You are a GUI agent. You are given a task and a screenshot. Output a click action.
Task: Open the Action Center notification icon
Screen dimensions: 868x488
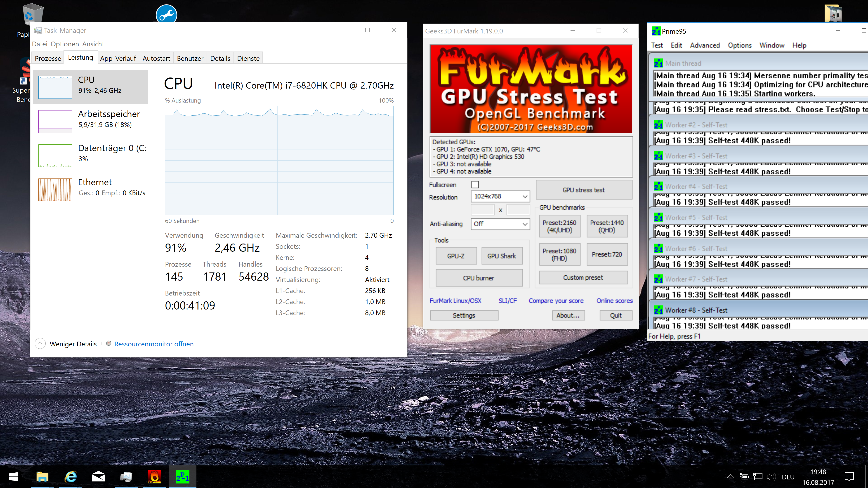coord(849,476)
